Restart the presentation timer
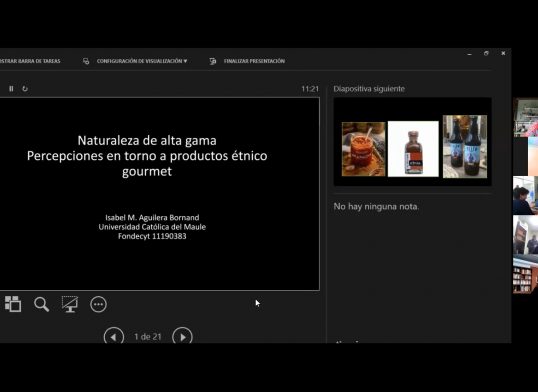The height and width of the screenshot is (392, 538). point(25,89)
